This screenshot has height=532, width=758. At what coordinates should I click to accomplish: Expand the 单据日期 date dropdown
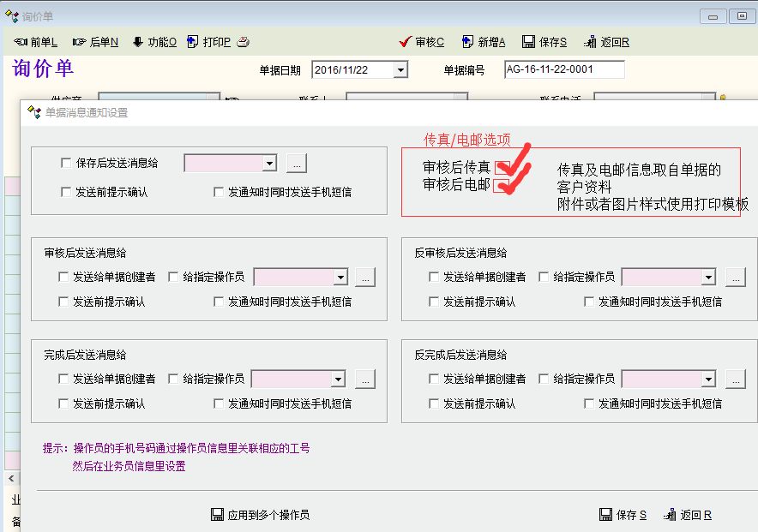pos(400,70)
